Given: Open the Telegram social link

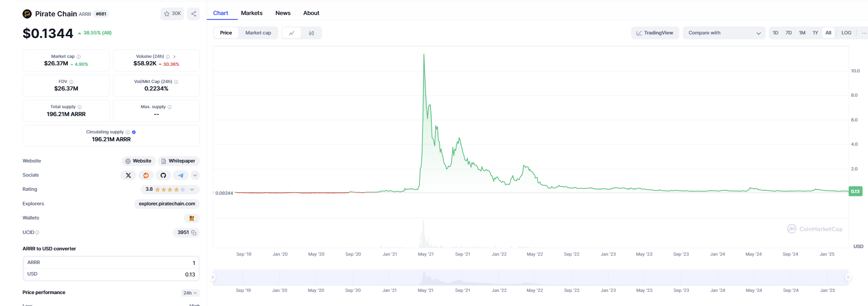Looking at the screenshot, I should [x=181, y=175].
